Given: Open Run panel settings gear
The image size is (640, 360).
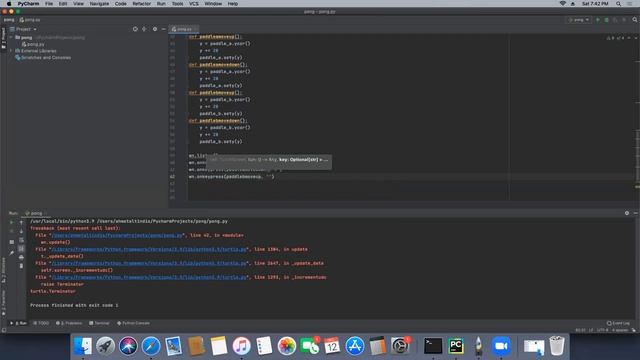Looking at the screenshot, I should coord(627,213).
